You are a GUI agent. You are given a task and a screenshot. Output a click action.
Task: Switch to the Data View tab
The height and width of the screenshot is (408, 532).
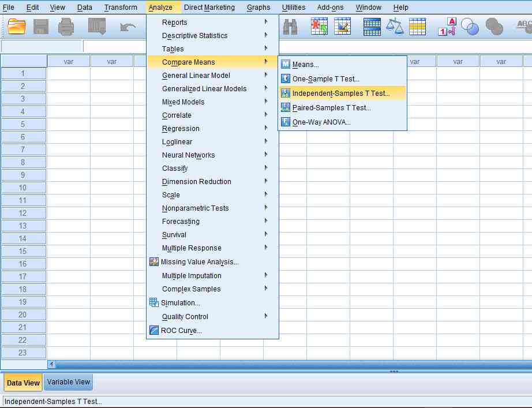pyautogui.click(x=23, y=383)
